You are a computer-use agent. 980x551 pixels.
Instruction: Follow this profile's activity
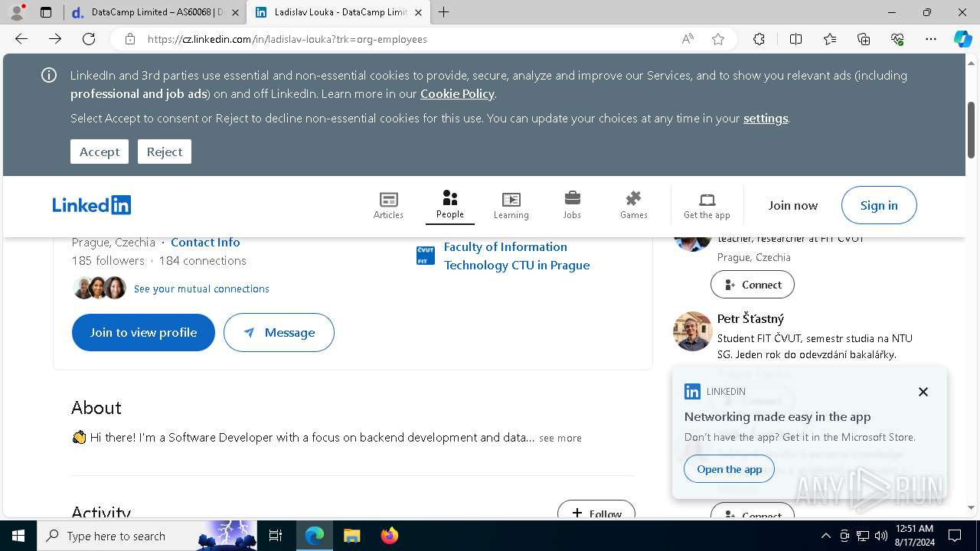[x=596, y=510]
